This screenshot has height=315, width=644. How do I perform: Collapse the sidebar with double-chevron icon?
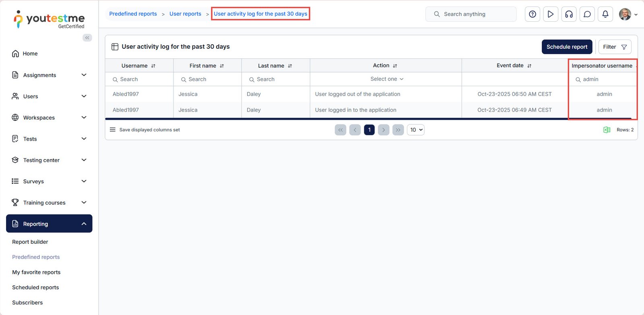pyautogui.click(x=87, y=38)
